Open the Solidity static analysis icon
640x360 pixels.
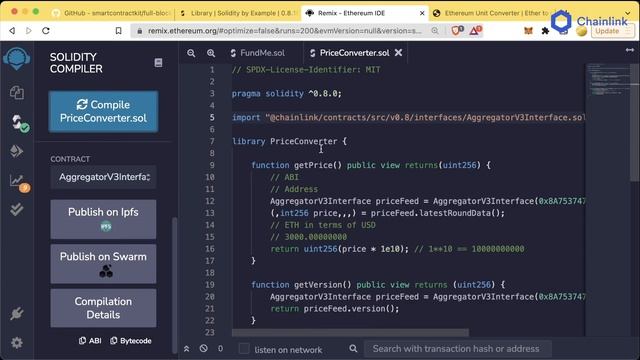coord(18,182)
